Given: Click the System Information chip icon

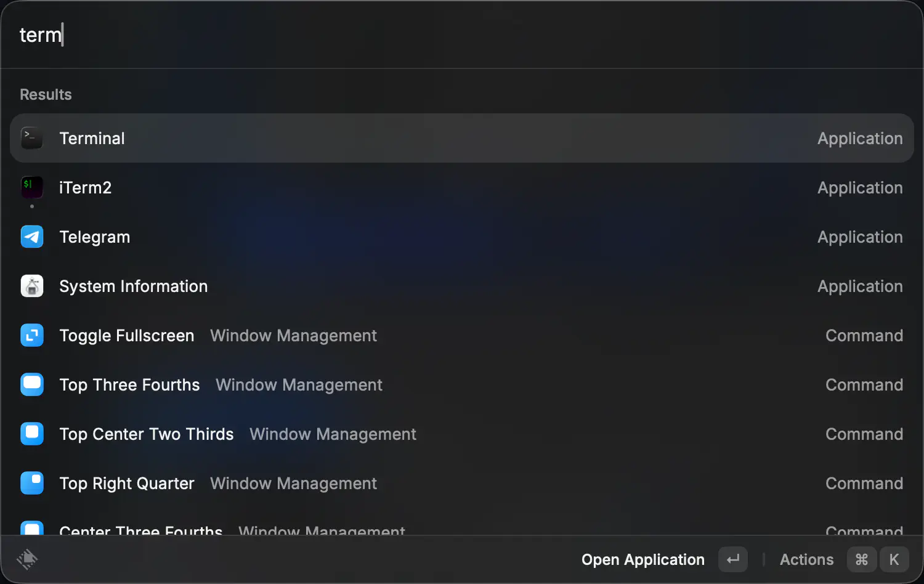Looking at the screenshot, I should tap(32, 286).
